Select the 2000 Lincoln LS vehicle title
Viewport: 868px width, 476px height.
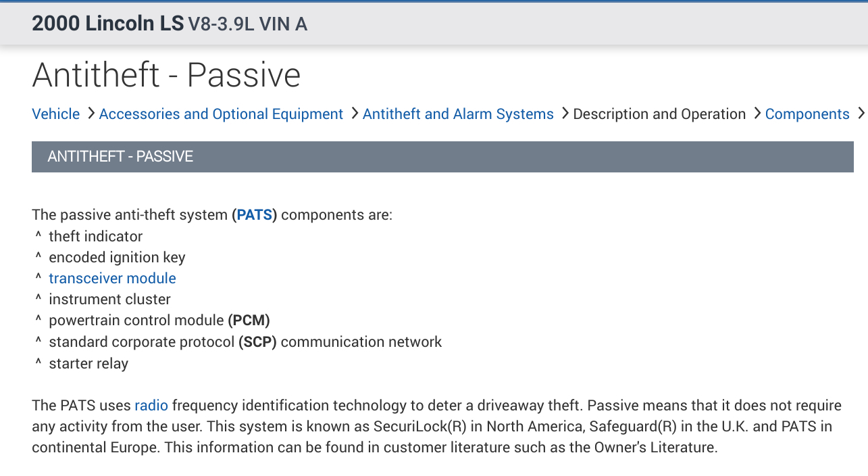coord(107,24)
